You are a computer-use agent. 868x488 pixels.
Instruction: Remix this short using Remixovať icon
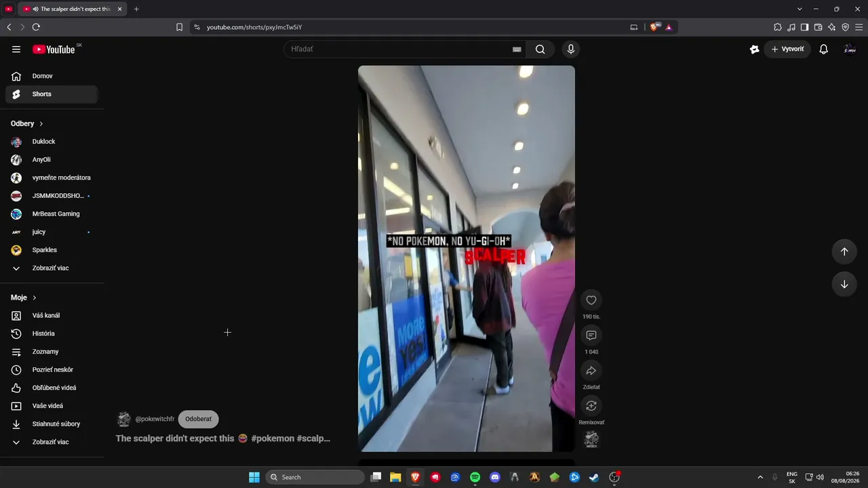[x=591, y=406]
